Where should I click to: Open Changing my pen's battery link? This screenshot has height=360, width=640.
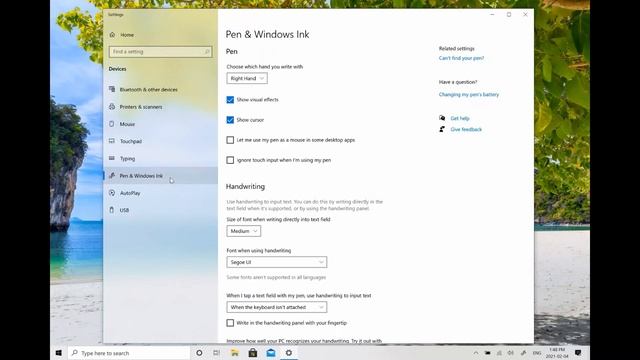pos(469,94)
